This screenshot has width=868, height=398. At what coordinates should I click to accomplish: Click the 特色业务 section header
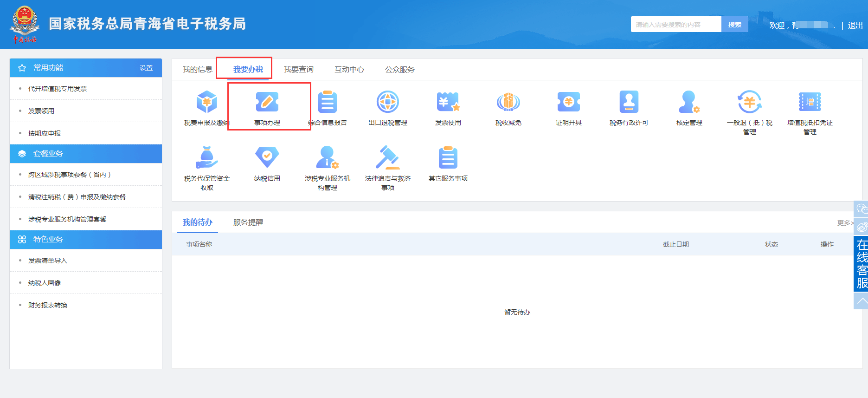click(86, 240)
